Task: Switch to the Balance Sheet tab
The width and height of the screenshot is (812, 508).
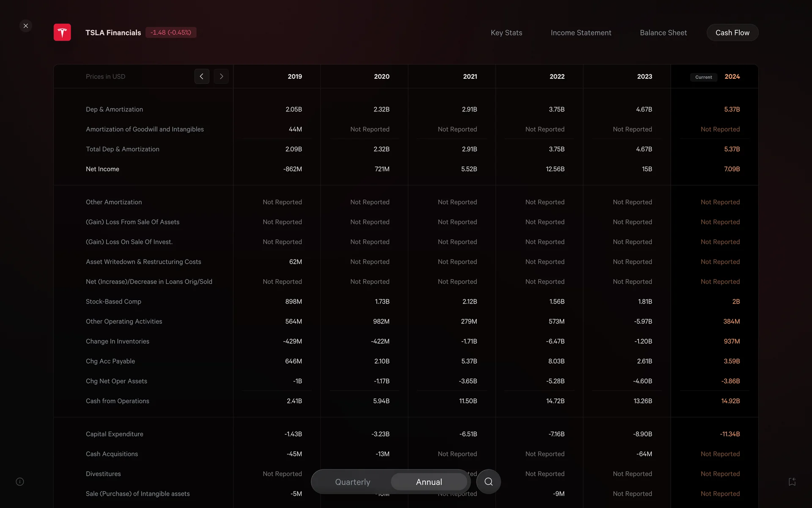Action: pos(663,33)
